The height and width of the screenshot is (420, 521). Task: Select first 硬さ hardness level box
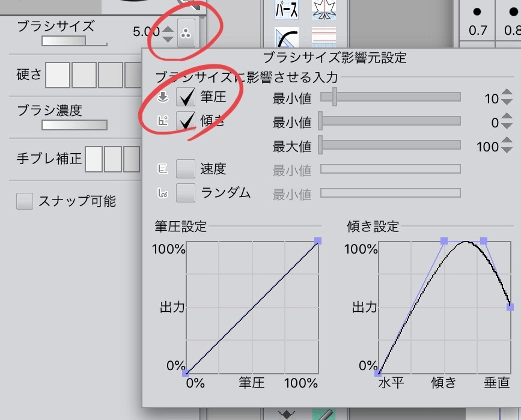[x=58, y=75]
